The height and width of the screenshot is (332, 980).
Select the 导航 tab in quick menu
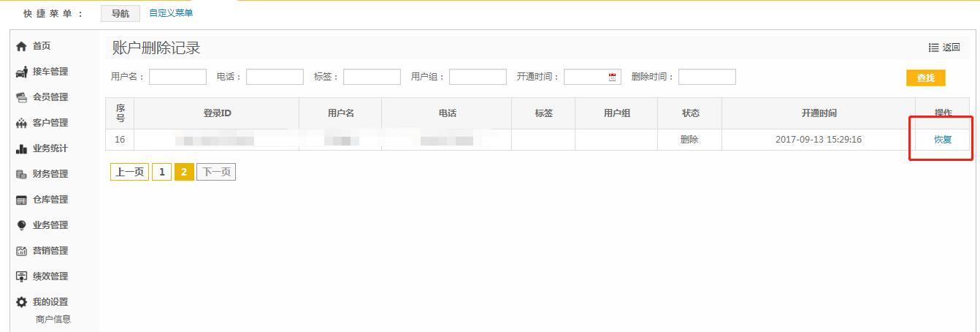(x=120, y=14)
